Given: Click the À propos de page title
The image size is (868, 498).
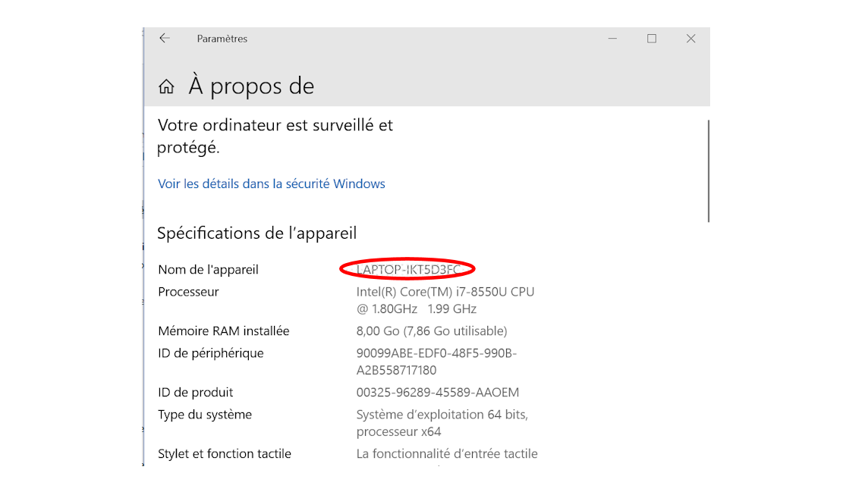Looking at the screenshot, I should coord(251,86).
